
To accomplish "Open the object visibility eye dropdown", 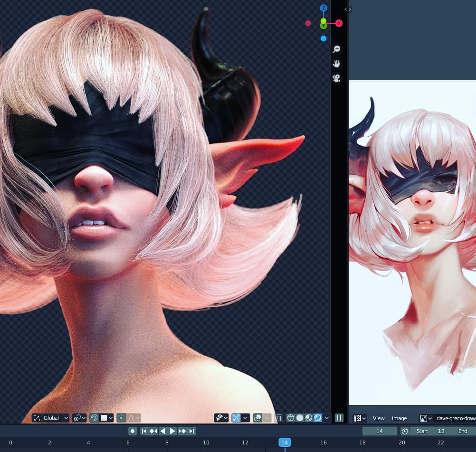I will pos(221,418).
